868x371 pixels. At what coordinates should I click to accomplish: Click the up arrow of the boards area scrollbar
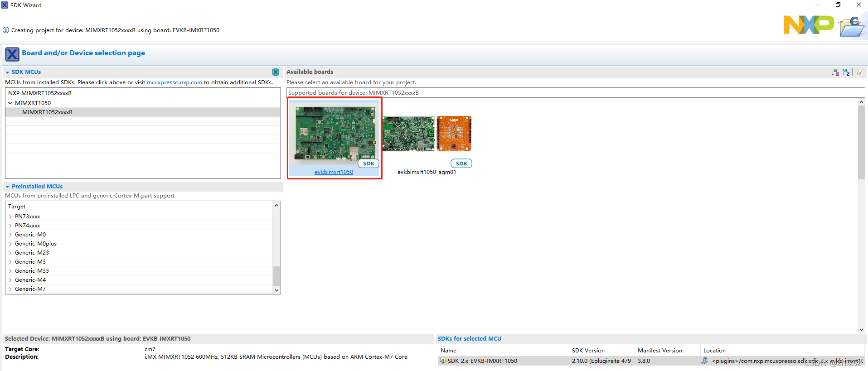(x=861, y=102)
